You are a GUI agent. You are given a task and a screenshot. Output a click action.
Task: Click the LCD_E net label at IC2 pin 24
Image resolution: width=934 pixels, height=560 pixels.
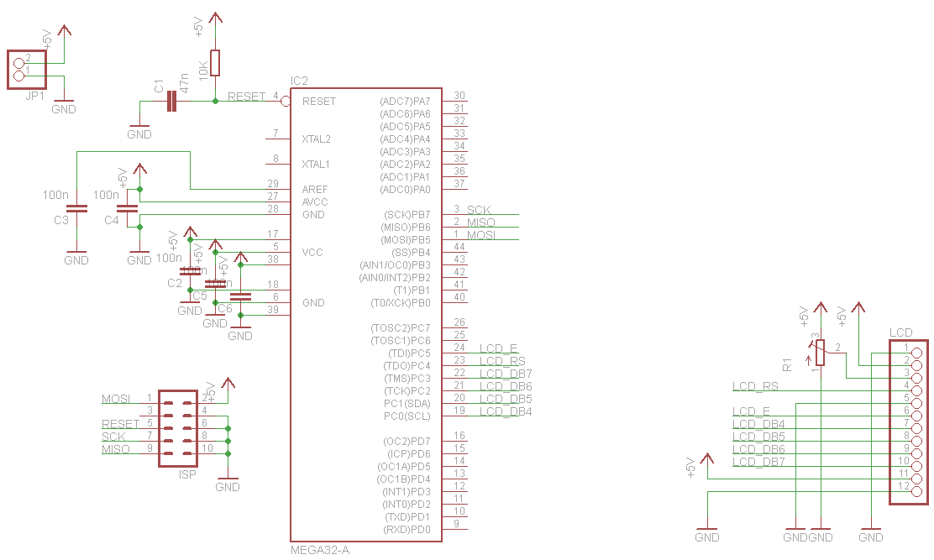coord(499,348)
